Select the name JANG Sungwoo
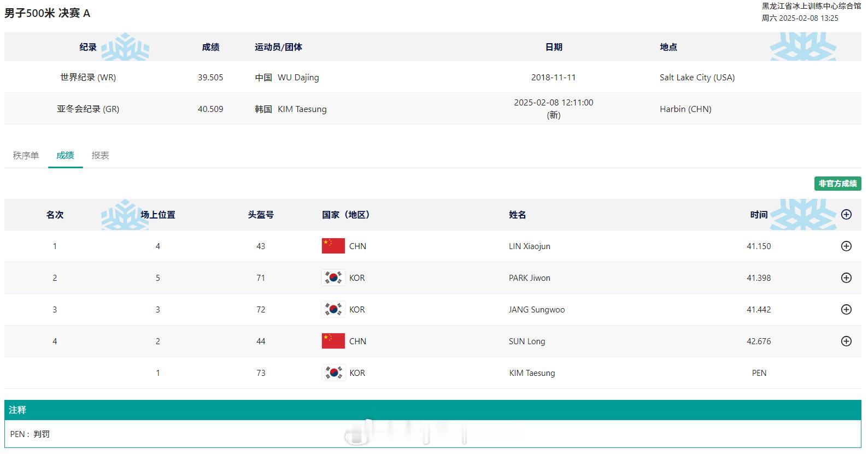 (537, 310)
